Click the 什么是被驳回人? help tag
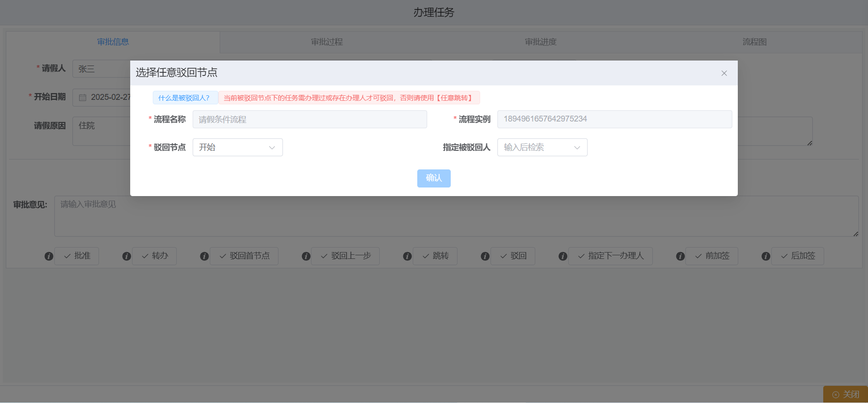The height and width of the screenshot is (403, 868). coord(184,98)
